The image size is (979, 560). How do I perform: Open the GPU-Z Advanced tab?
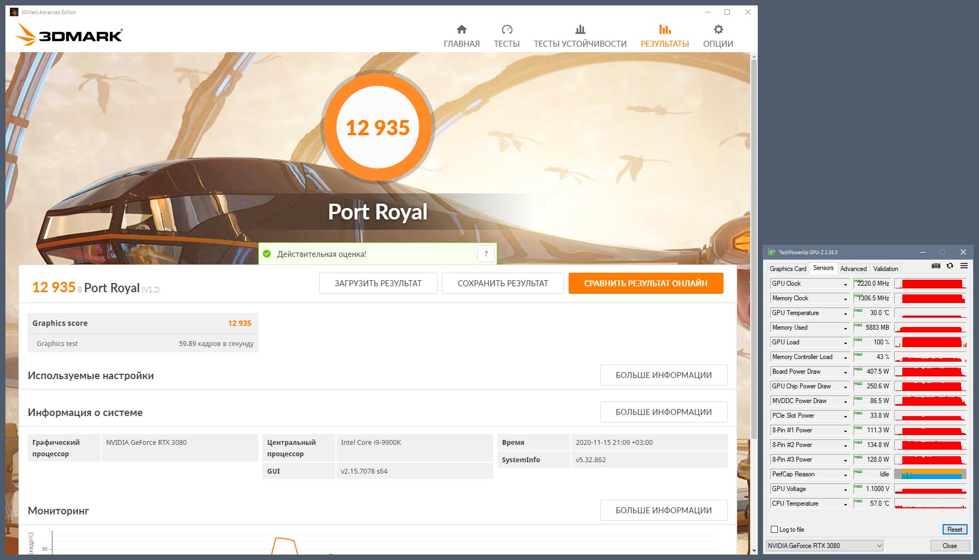coord(853,269)
